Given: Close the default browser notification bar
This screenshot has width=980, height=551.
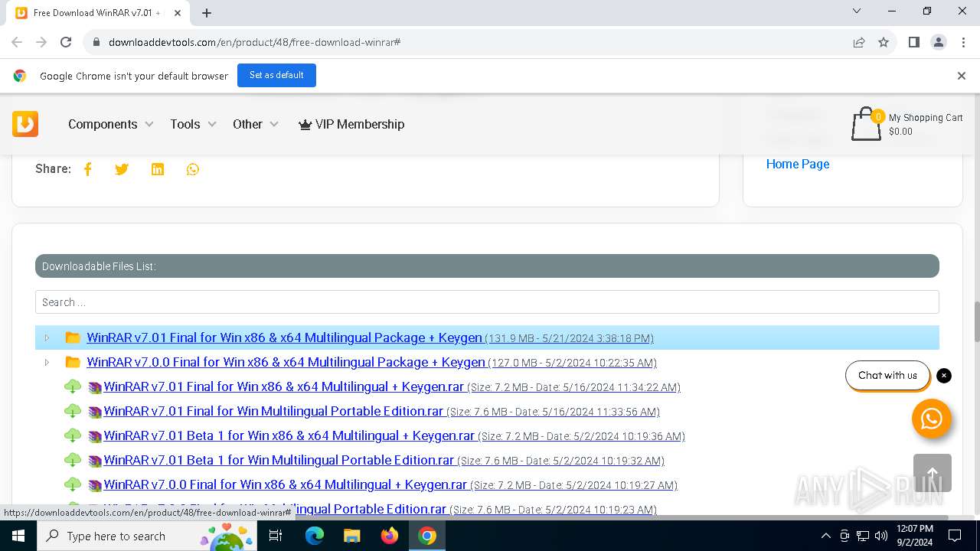Looking at the screenshot, I should coord(962,76).
